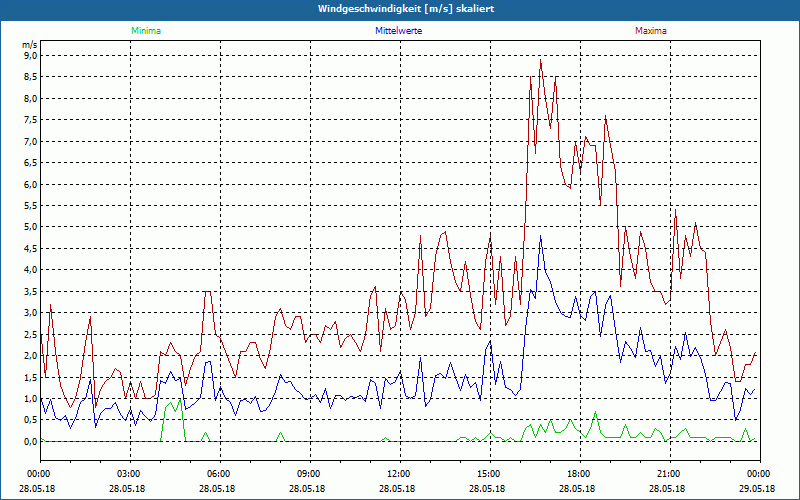Click the green Minima legend label
The image size is (800, 500).
click(x=146, y=31)
